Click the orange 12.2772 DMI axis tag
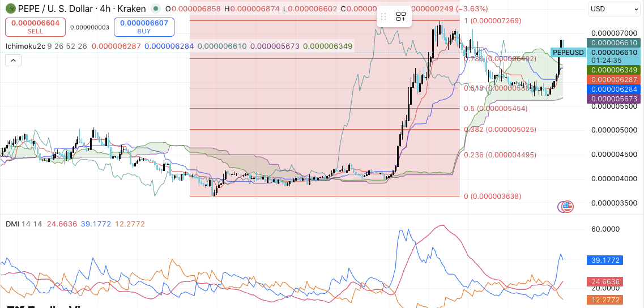The width and height of the screenshot is (644, 308). tap(605, 300)
